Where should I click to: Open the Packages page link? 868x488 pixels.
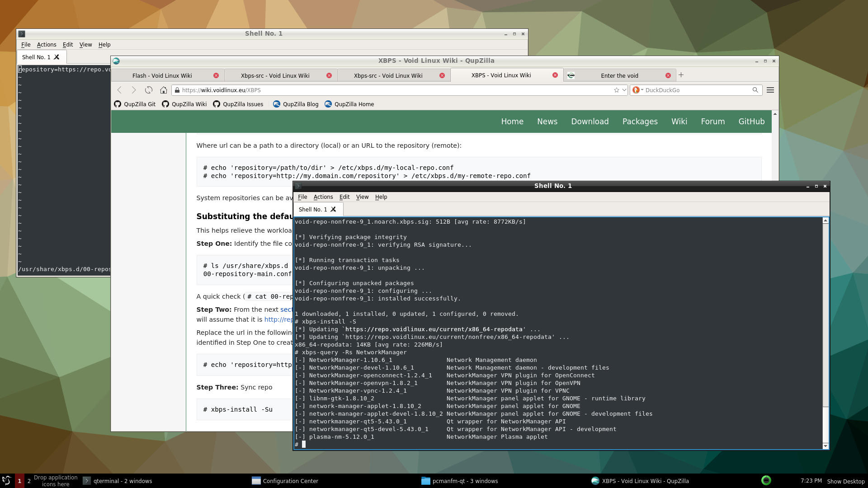point(640,122)
